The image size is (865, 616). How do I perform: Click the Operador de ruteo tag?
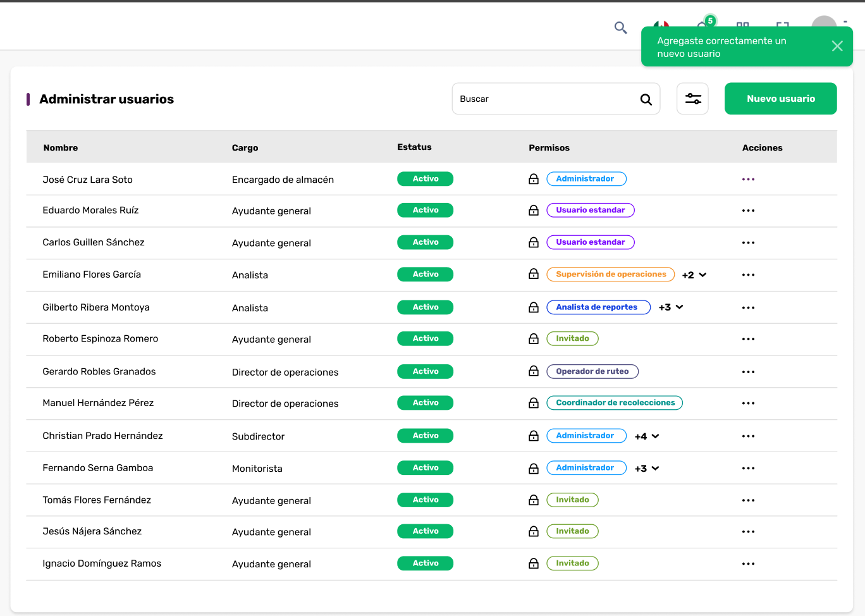(x=592, y=371)
